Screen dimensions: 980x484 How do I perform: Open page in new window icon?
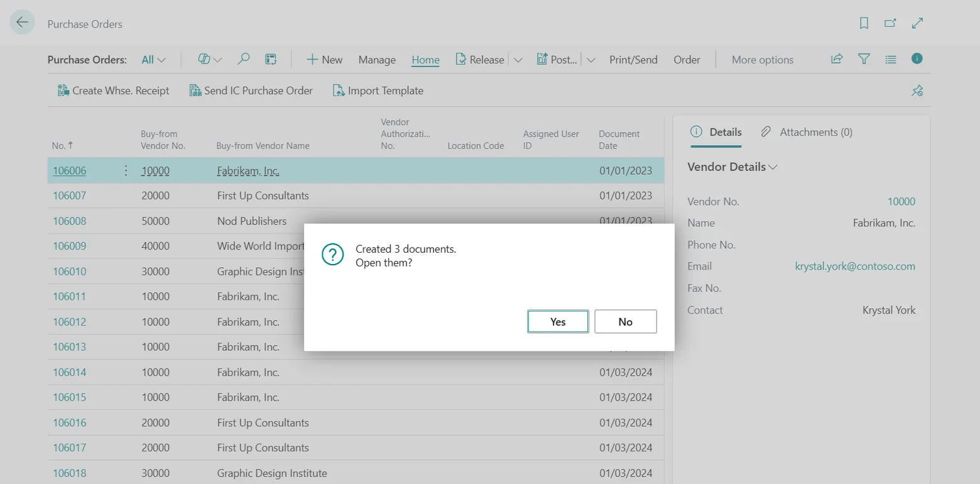(x=890, y=23)
